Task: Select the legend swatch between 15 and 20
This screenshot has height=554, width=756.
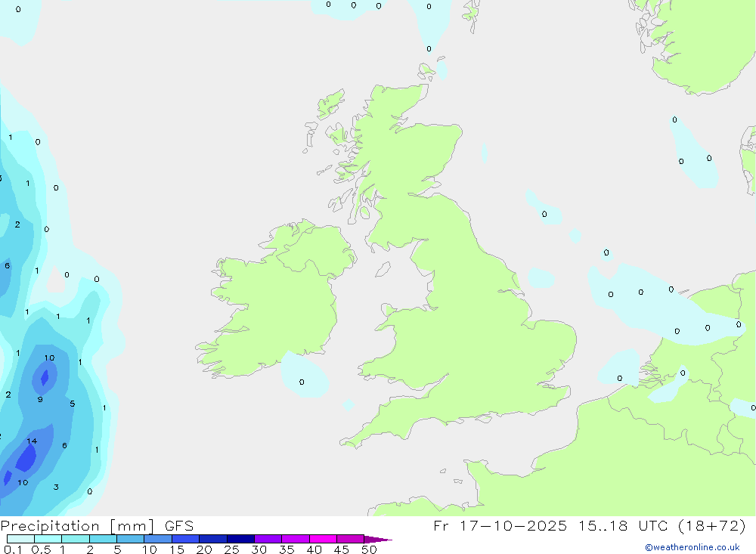Action: pos(186,539)
